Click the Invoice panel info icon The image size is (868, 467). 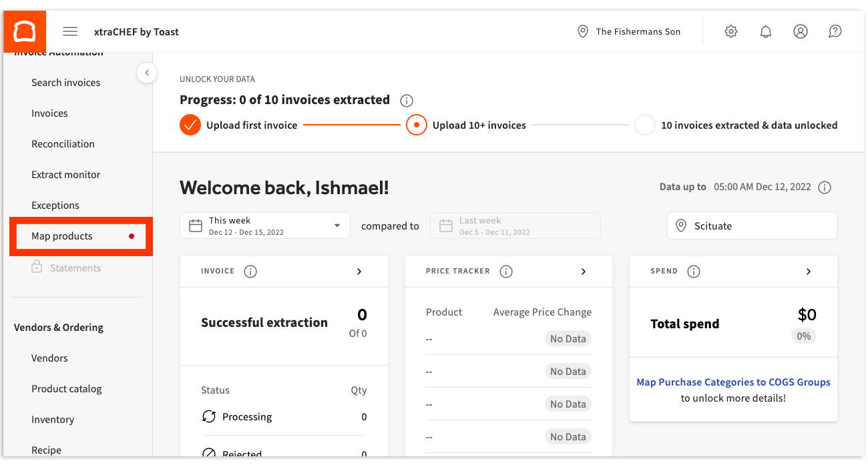point(250,272)
